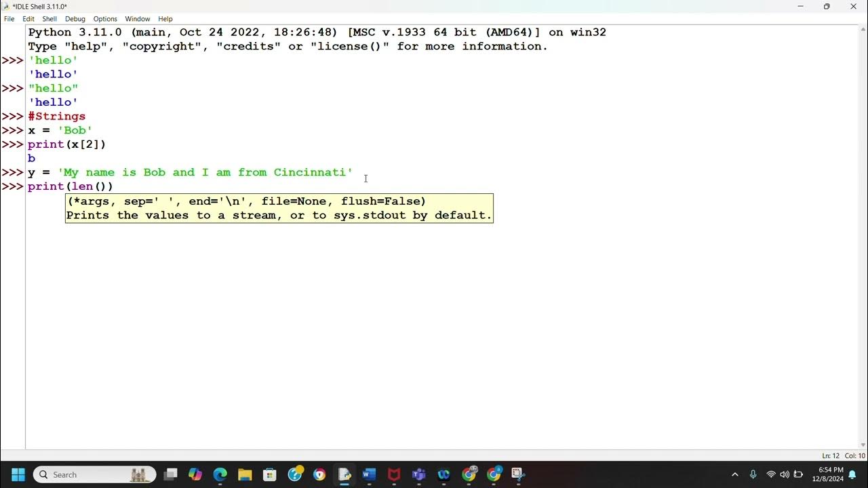This screenshot has width=868, height=488.
Task: Open notifications bell icon
Action: pyautogui.click(x=852, y=474)
